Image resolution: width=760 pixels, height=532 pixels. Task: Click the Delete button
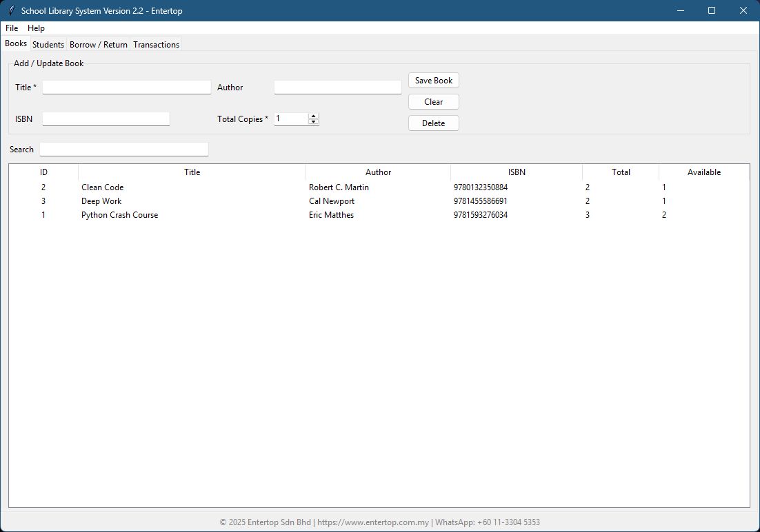click(x=433, y=123)
